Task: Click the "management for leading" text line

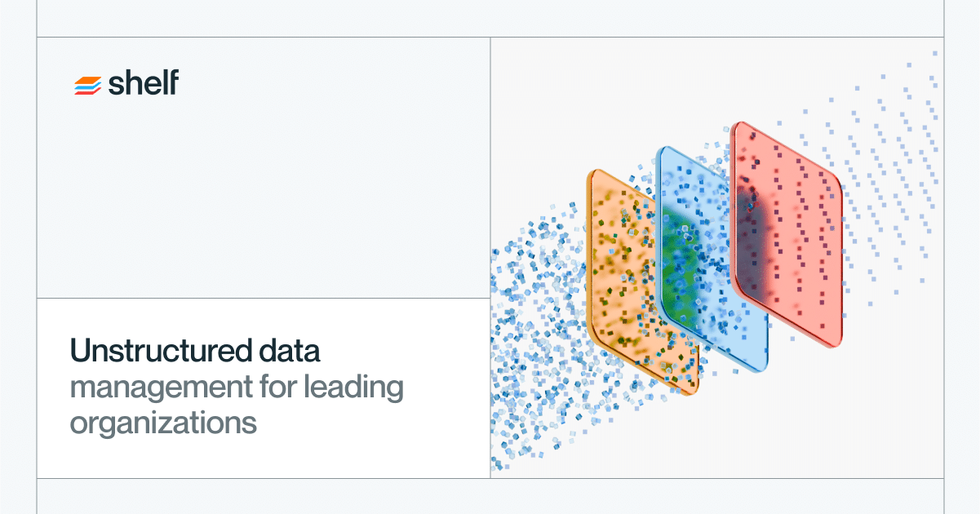Action: click(x=237, y=388)
